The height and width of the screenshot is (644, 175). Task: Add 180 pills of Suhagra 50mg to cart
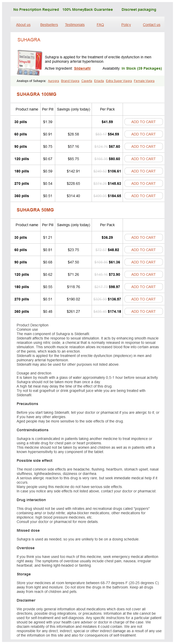[143, 287]
